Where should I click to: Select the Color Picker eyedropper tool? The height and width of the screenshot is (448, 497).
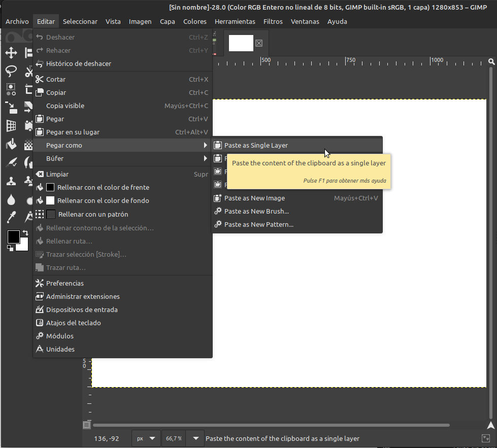(x=11, y=217)
